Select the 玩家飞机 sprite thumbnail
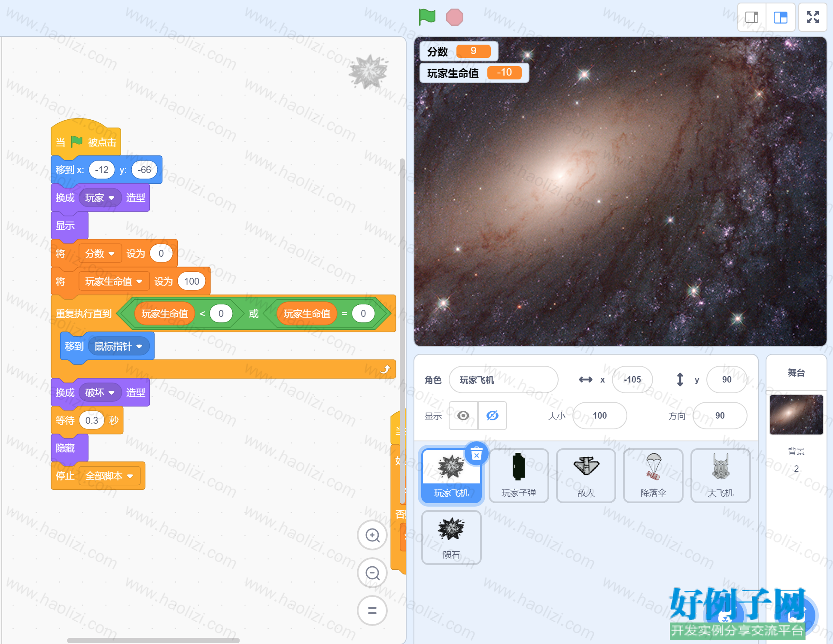833x644 pixels. coord(451,476)
